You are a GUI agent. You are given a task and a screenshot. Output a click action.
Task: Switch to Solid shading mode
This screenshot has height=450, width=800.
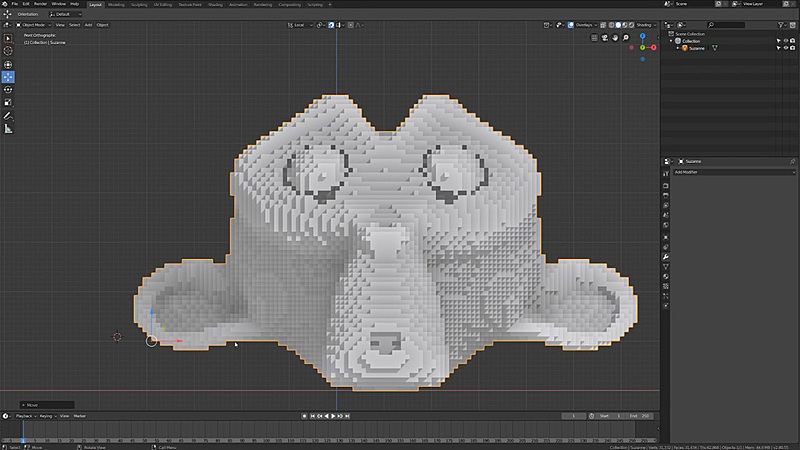tap(618, 25)
